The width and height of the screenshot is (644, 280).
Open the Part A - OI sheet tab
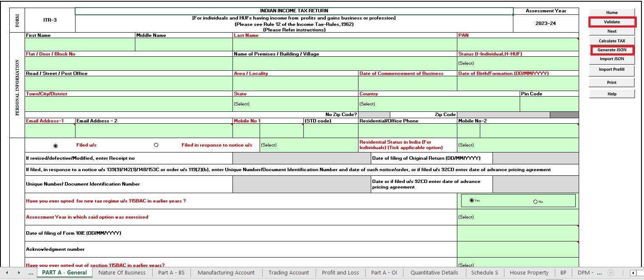384,273
